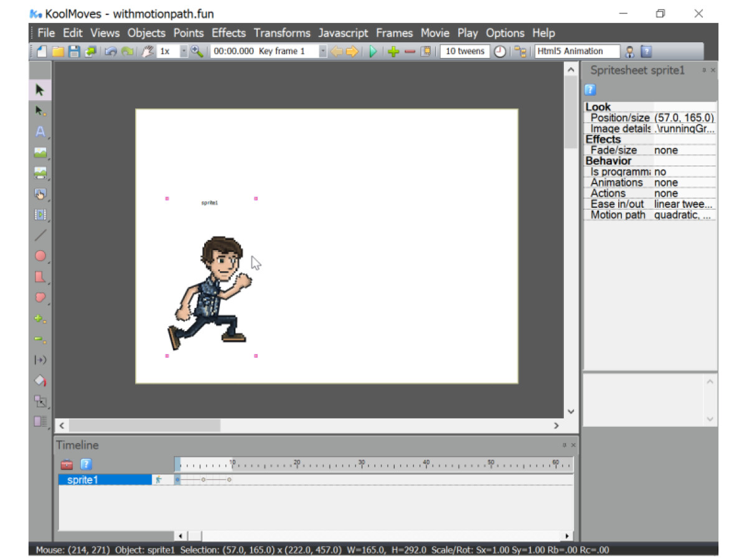
Task: Click the 10 tweens button
Action: click(465, 52)
